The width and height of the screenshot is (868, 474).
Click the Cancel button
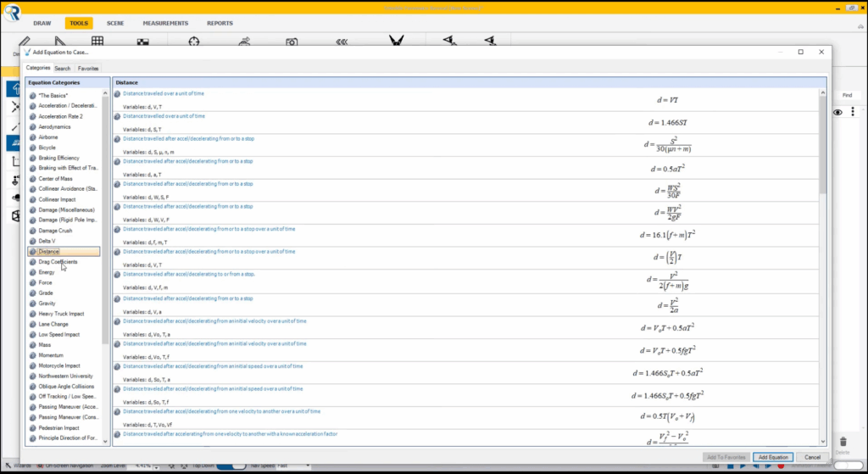coord(812,457)
